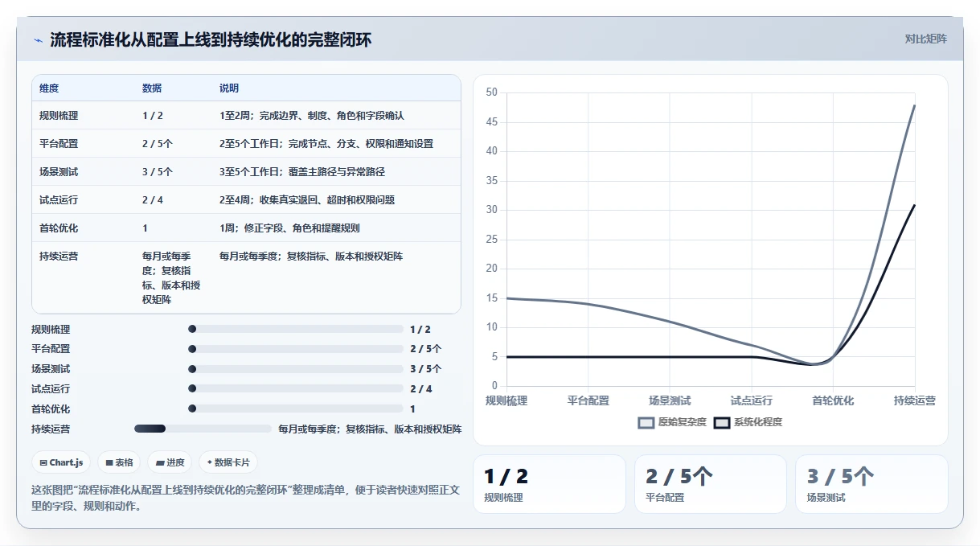Click the 试点运行 progress bar
Screen dimensions: 980x546
click(296, 389)
